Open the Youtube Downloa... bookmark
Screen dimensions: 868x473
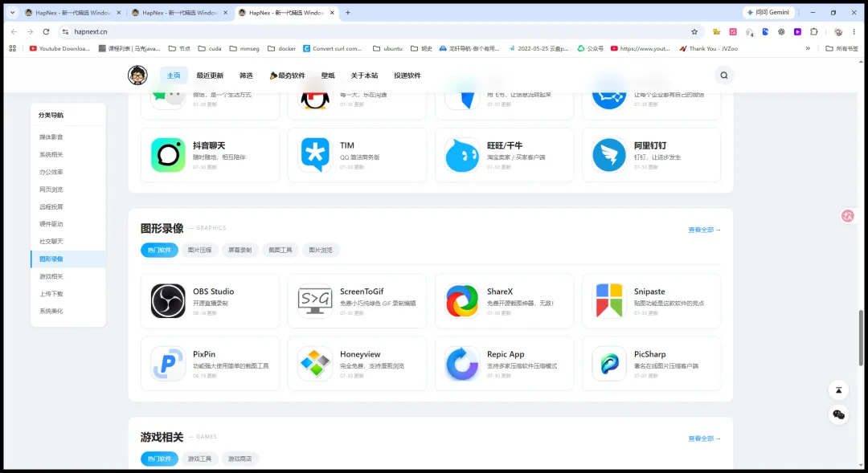pos(59,49)
